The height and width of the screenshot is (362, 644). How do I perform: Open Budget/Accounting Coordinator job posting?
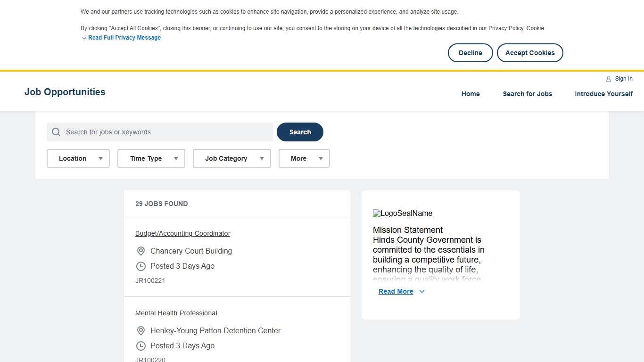(x=182, y=233)
